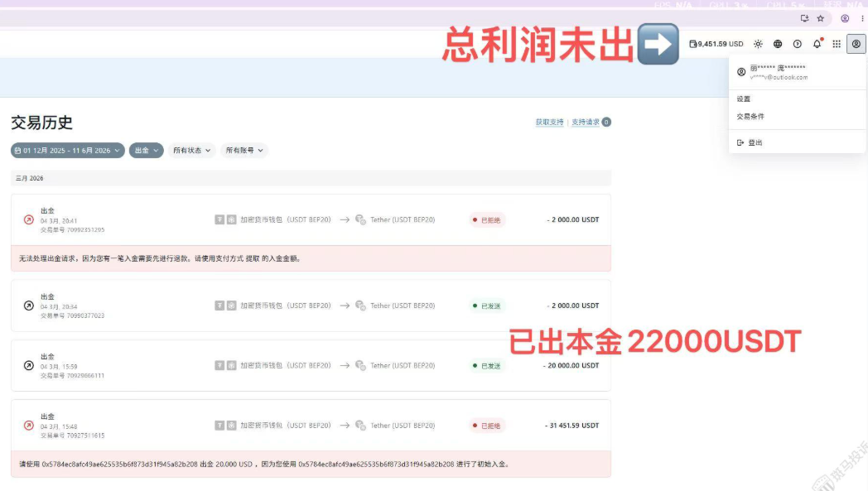Click withdrawal icon of transaction 70990377023
Screen dimensions: 868x491
tap(29, 306)
